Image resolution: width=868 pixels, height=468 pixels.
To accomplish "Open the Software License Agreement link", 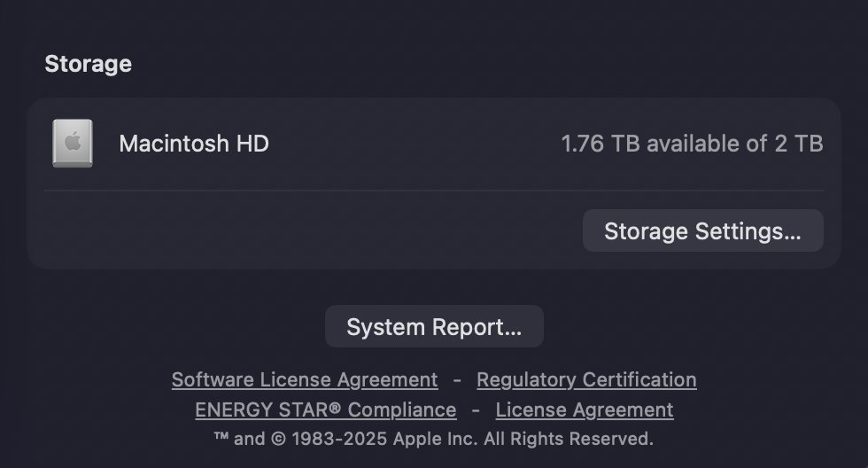I will pyautogui.click(x=305, y=380).
